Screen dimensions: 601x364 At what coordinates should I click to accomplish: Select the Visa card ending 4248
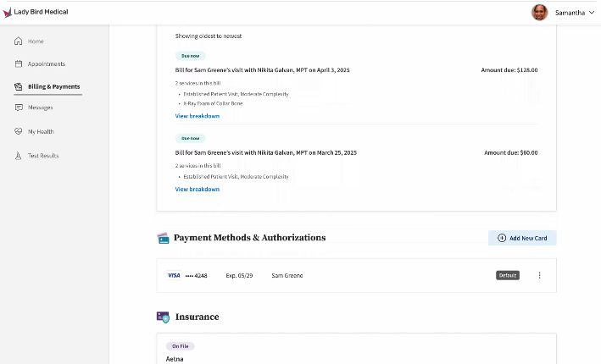[195, 275]
